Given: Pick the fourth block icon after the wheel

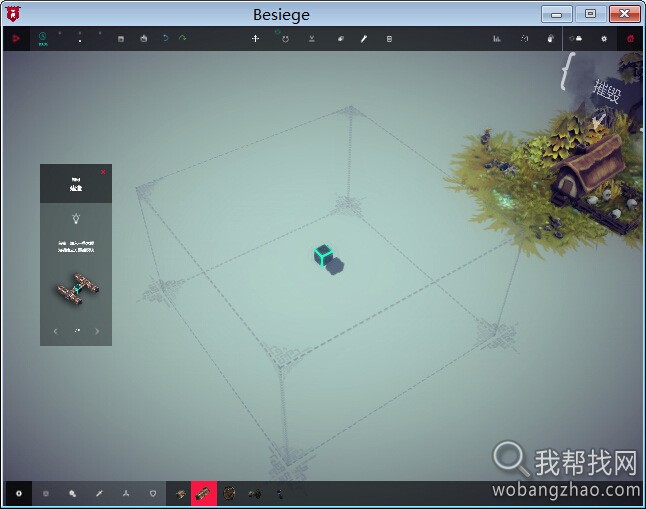Looking at the screenshot, I should 255,493.
